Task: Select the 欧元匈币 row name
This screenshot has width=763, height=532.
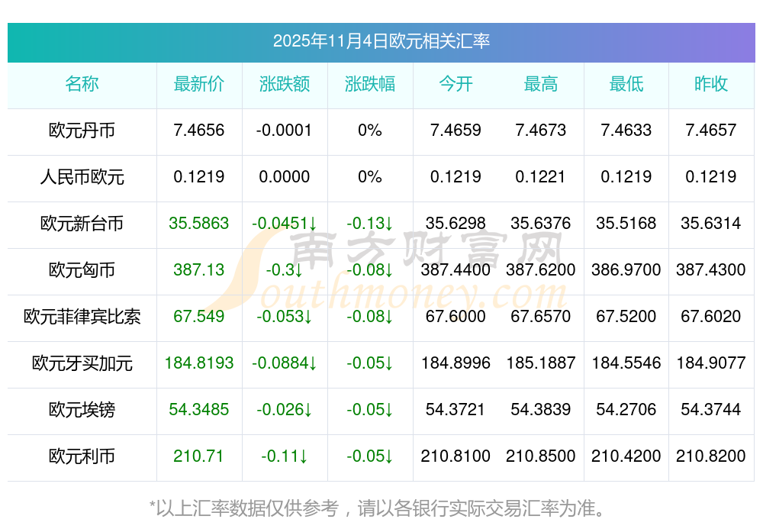Action: point(82,269)
